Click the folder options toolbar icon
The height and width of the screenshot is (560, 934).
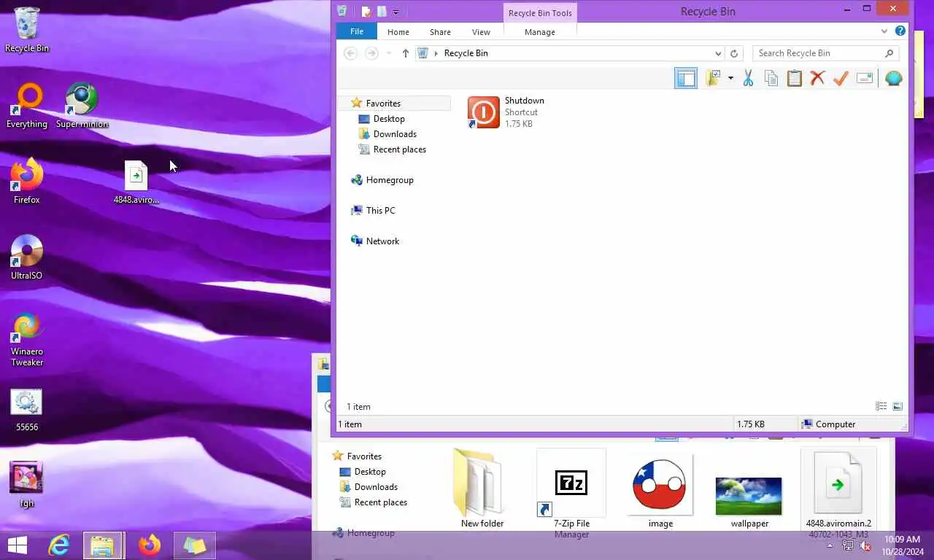(713, 78)
